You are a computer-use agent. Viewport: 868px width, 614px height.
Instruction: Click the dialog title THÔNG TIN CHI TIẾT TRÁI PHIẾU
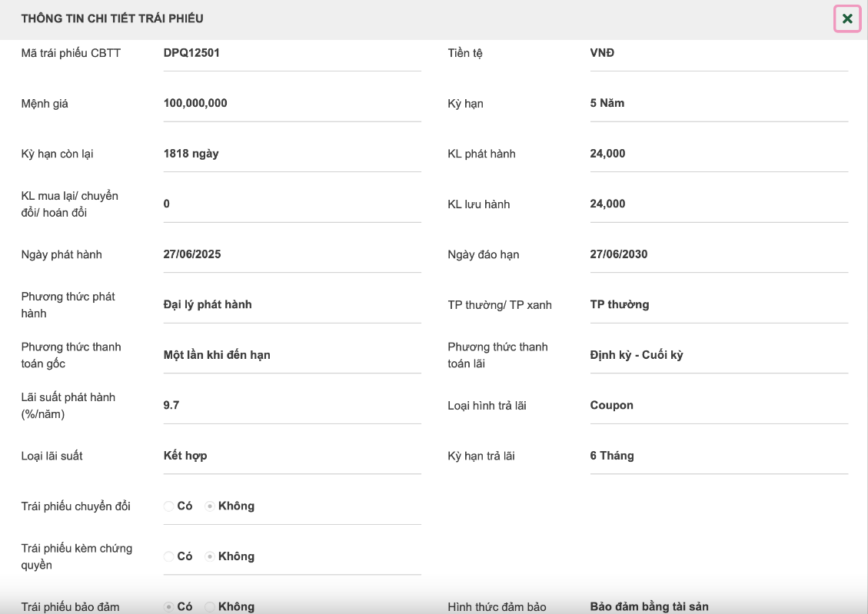(x=112, y=18)
